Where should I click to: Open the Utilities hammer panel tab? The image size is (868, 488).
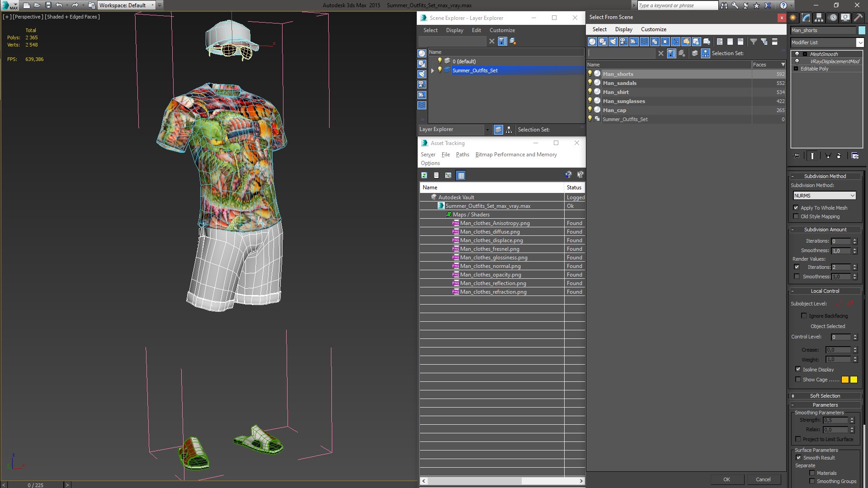point(858,18)
